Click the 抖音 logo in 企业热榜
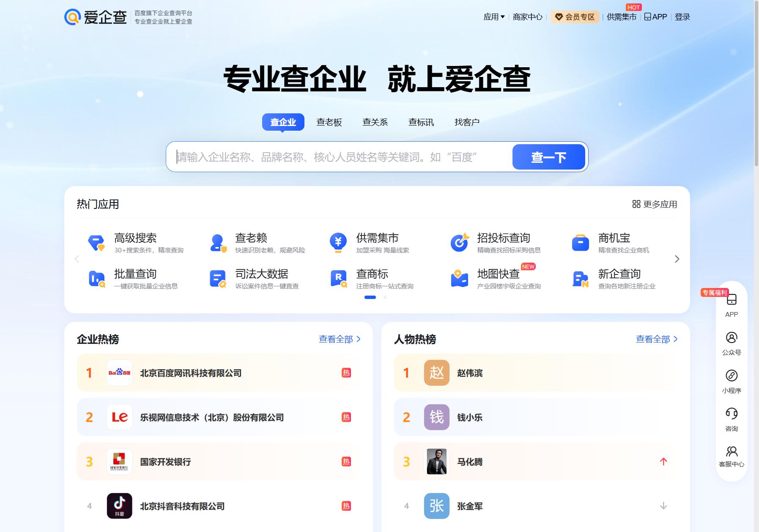Image resolution: width=759 pixels, height=532 pixels. 120,506
